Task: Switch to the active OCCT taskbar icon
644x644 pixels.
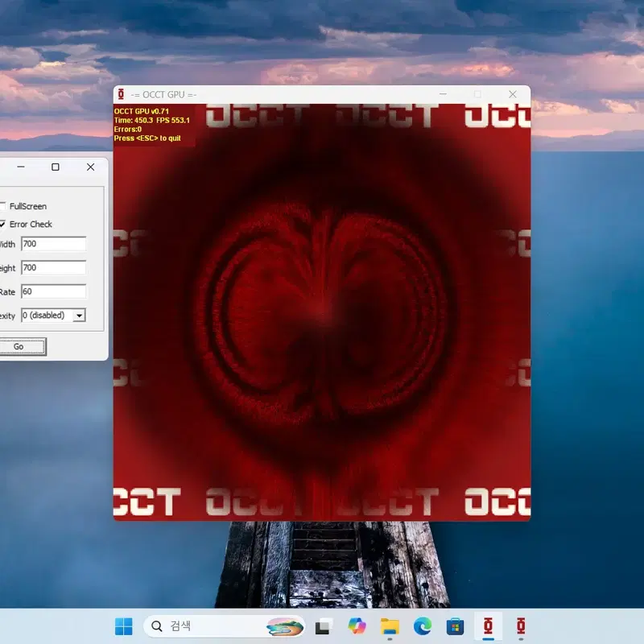Action: coord(488,626)
